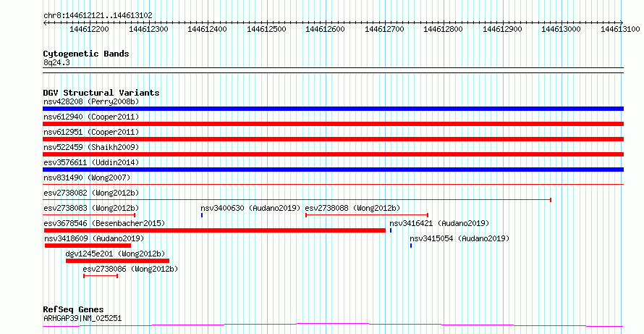
Task: Click the nsv3416421 small blue marker
Action: click(391, 230)
